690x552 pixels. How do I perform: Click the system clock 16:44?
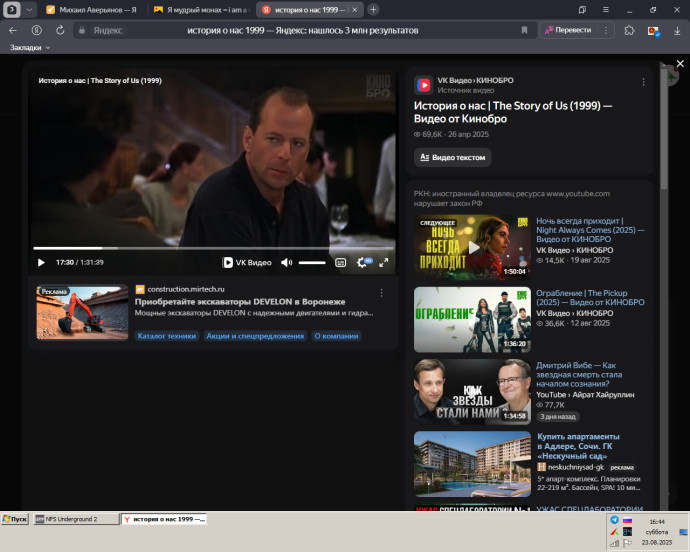657,522
